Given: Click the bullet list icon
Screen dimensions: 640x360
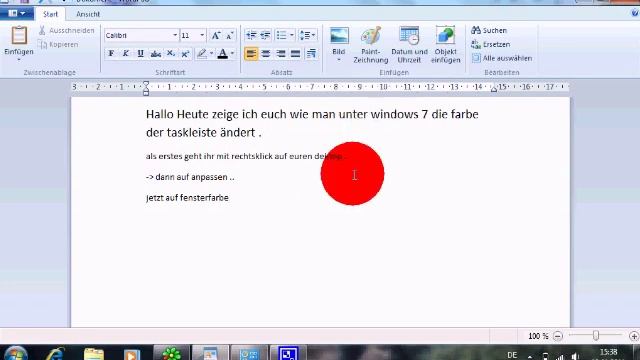Looking at the screenshot, I should pos(281,35).
